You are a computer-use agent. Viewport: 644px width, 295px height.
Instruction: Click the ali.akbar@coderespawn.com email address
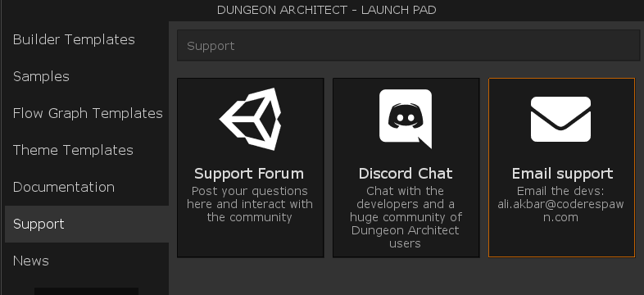(x=560, y=211)
